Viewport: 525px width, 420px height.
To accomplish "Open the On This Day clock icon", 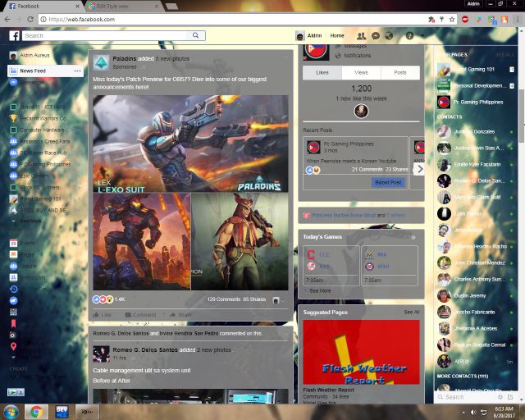I will coord(13,289).
